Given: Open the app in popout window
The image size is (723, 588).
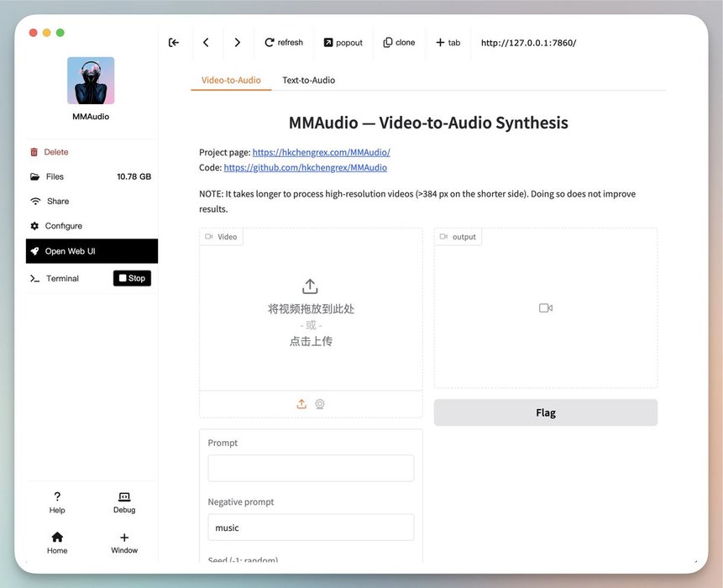Looking at the screenshot, I should coord(343,43).
